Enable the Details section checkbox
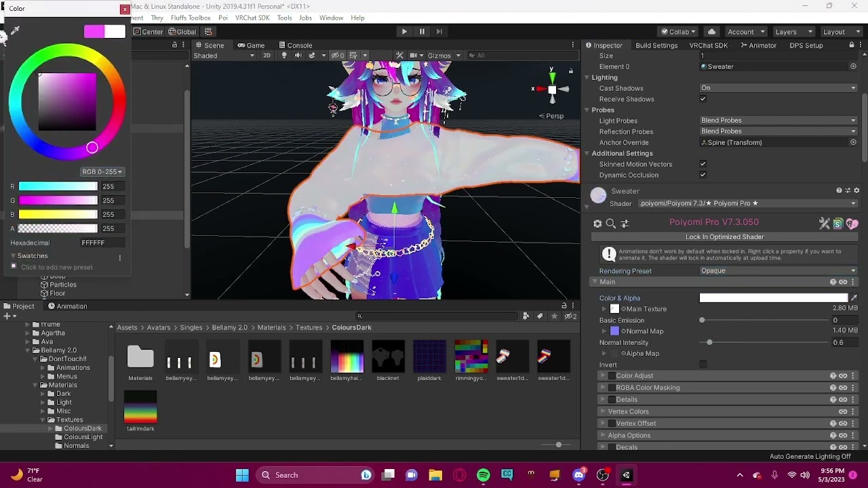The width and height of the screenshot is (868, 488). coord(612,400)
